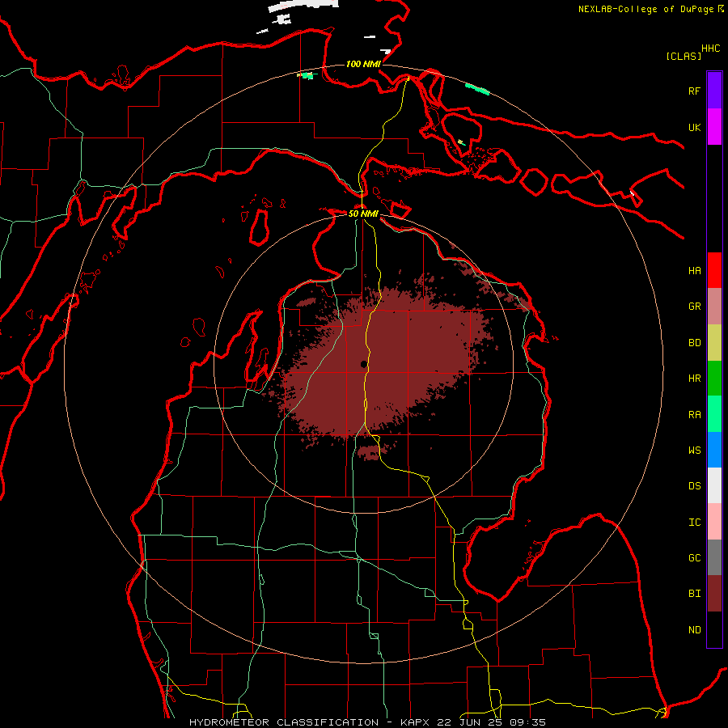The height and width of the screenshot is (728, 728).
Task: Click the 'DS' legend label
Action: [695, 486]
